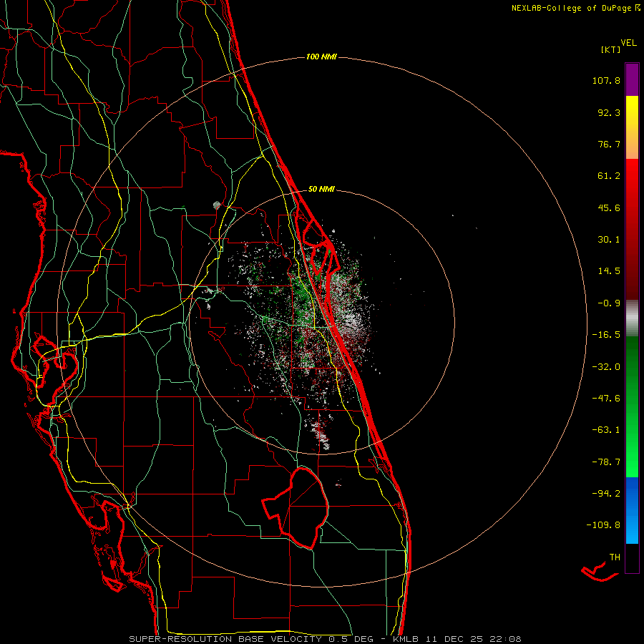Click the -78.7 velocity scale value

pos(606,462)
